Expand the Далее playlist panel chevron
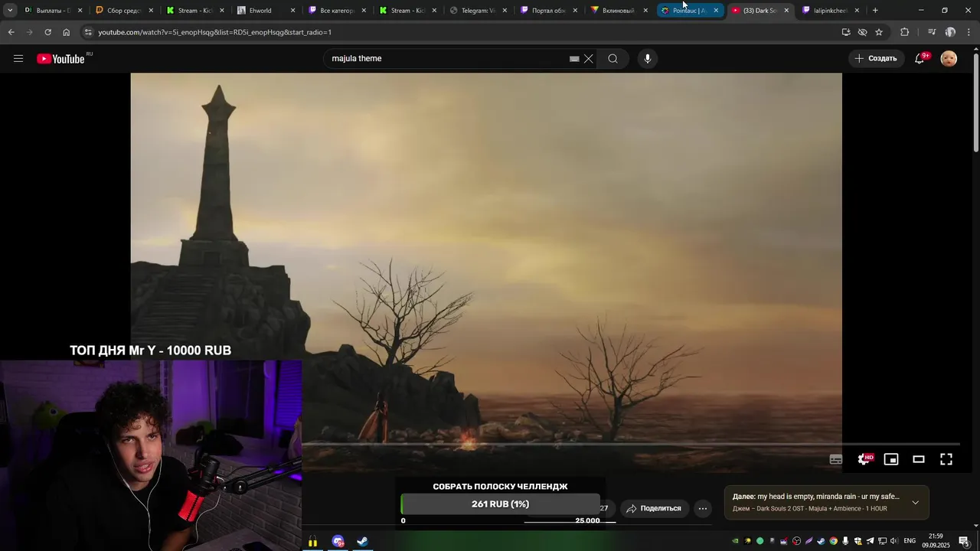Image resolution: width=980 pixels, height=551 pixels. pyautogui.click(x=915, y=503)
